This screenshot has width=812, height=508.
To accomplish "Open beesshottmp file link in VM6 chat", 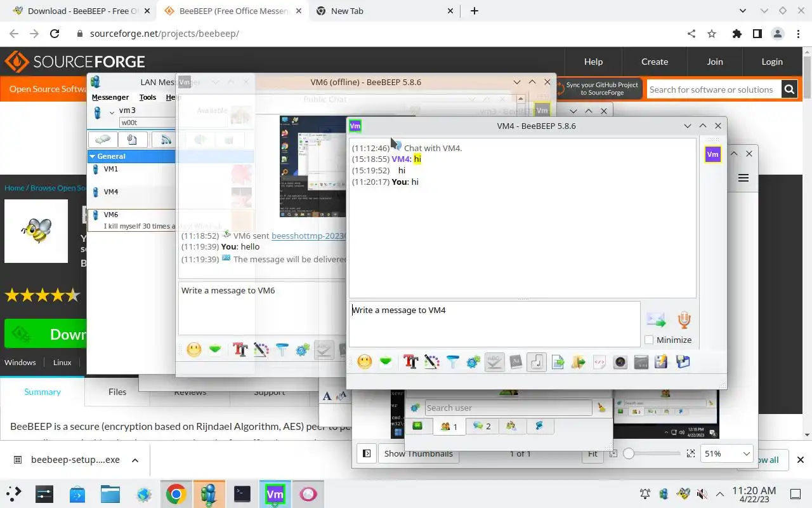I will coord(309,236).
